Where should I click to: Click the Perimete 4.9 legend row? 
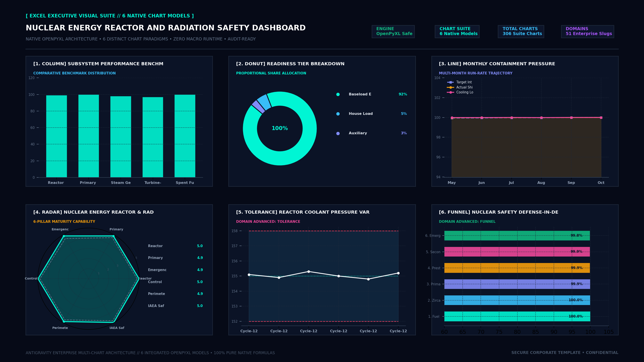coord(175,294)
